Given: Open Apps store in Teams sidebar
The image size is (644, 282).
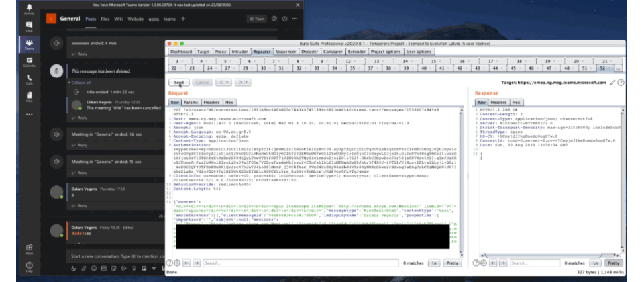Looking at the screenshot, I should [x=29, y=250].
